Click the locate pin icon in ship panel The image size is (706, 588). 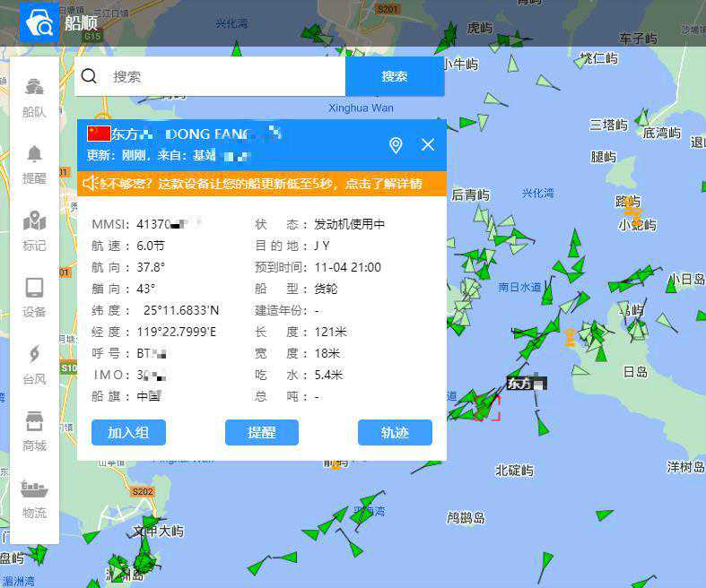click(396, 145)
